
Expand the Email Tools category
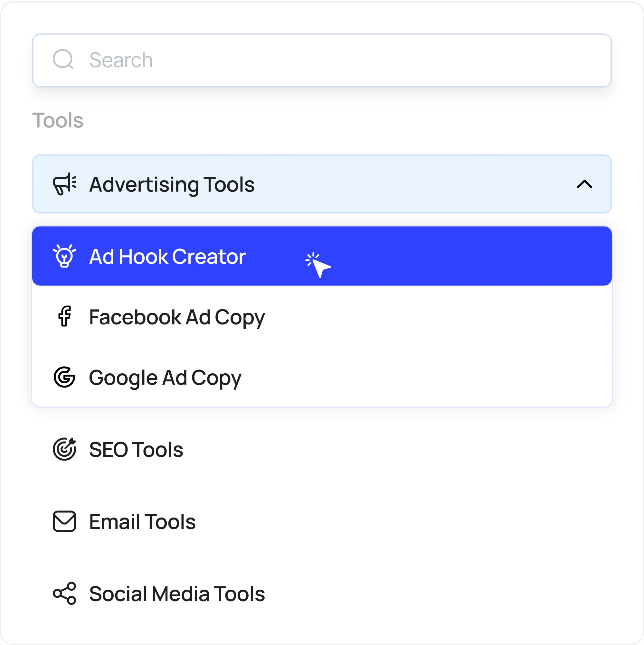(x=142, y=521)
